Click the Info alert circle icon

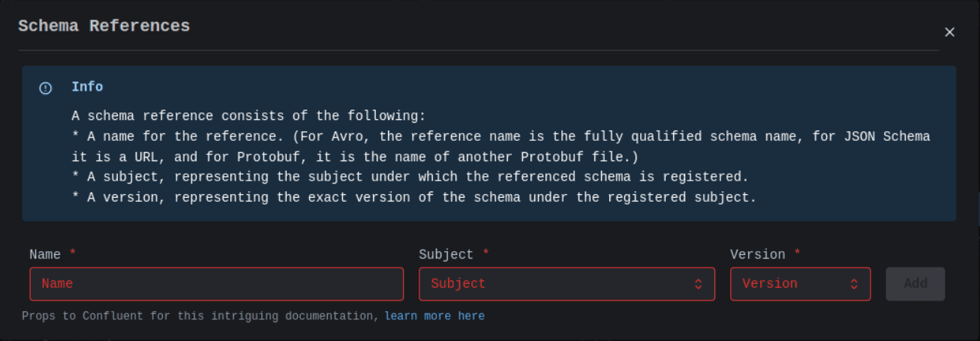tap(46, 88)
